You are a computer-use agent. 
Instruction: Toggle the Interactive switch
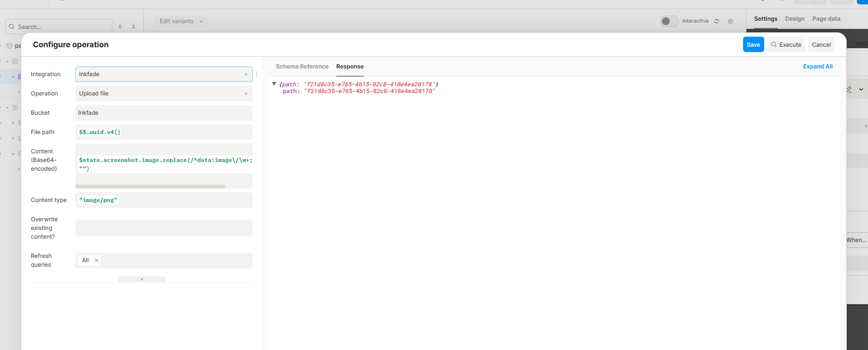coord(669,21)
